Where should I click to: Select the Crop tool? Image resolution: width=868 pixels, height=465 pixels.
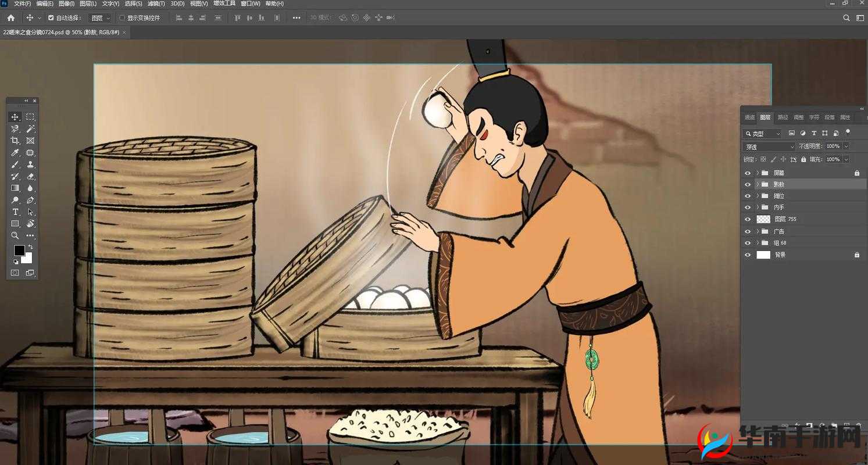click(x=15, y=141)
